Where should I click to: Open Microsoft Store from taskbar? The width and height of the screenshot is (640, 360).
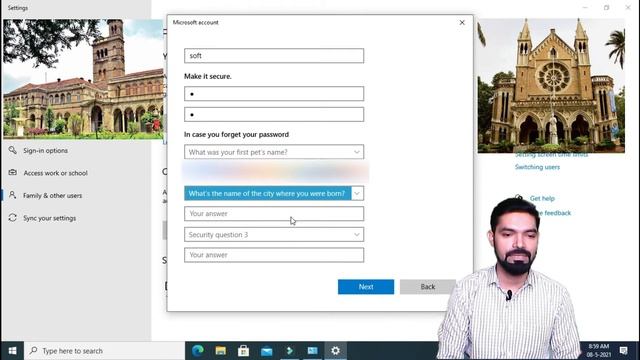(244, 351)
